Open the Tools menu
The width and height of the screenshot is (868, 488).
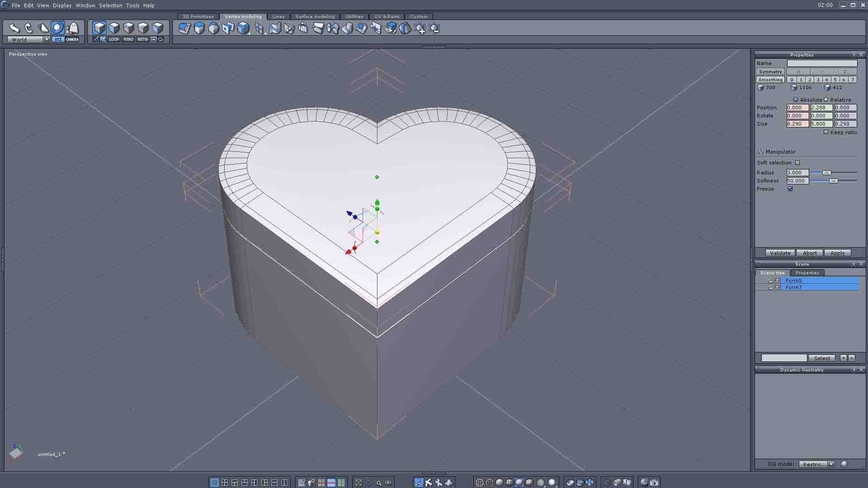[132, 5]
